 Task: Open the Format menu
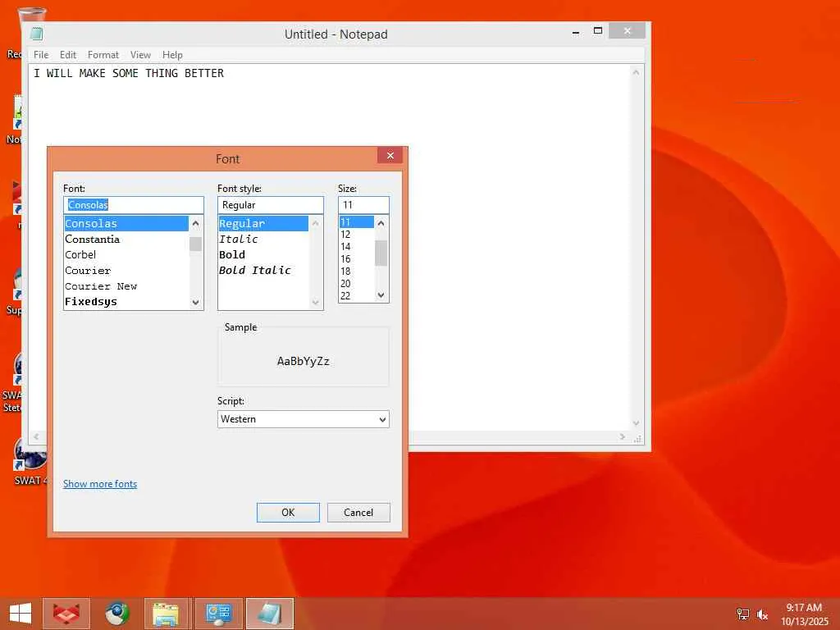pos(103,55)
